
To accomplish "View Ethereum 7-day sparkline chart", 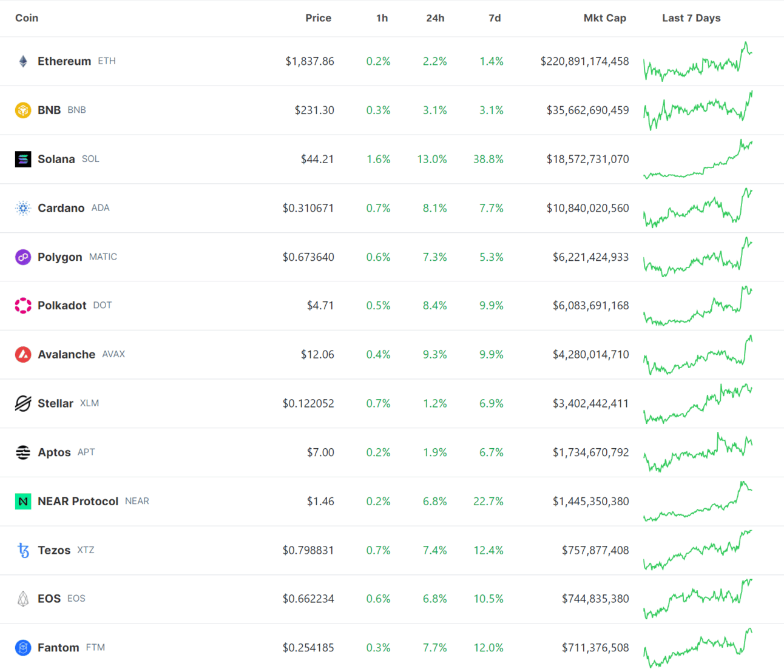I will coord(698,61).
